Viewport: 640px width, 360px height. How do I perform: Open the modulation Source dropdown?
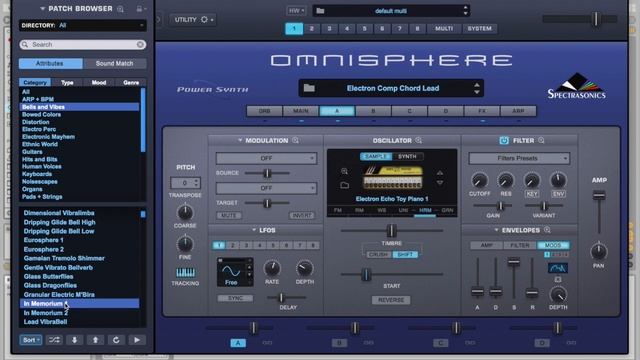tap(266, 158)
